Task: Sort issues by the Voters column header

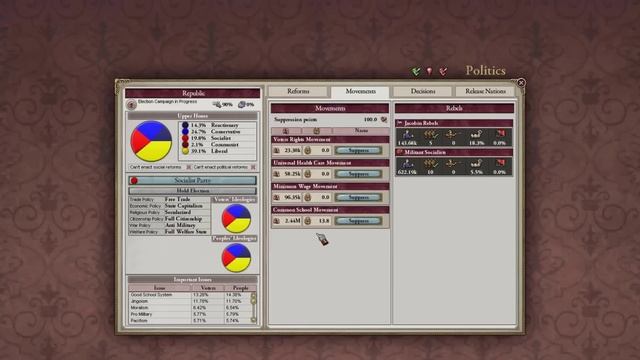Action: pyautogui.click(x=208, y=288)
